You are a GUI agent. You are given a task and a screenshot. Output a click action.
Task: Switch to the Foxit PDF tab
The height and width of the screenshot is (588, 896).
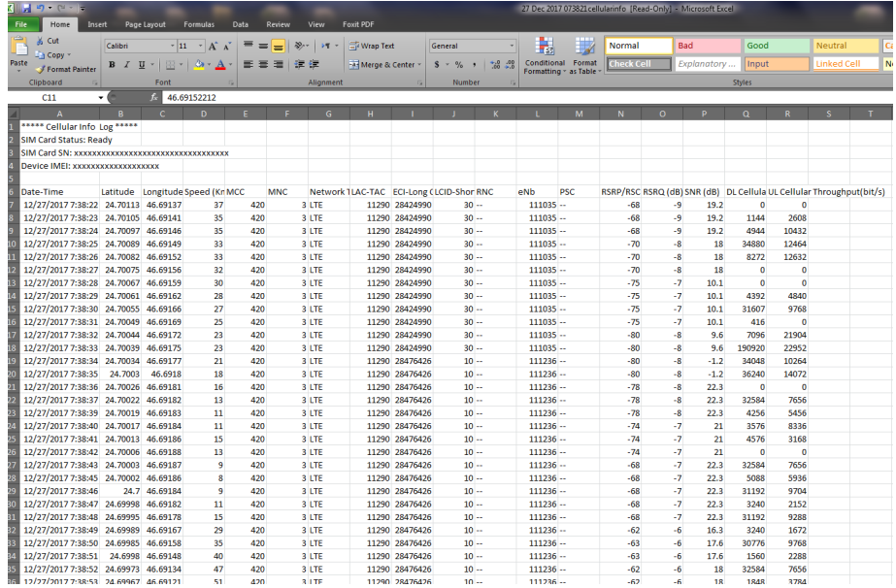pyautogui.click(x=358, y=24)
